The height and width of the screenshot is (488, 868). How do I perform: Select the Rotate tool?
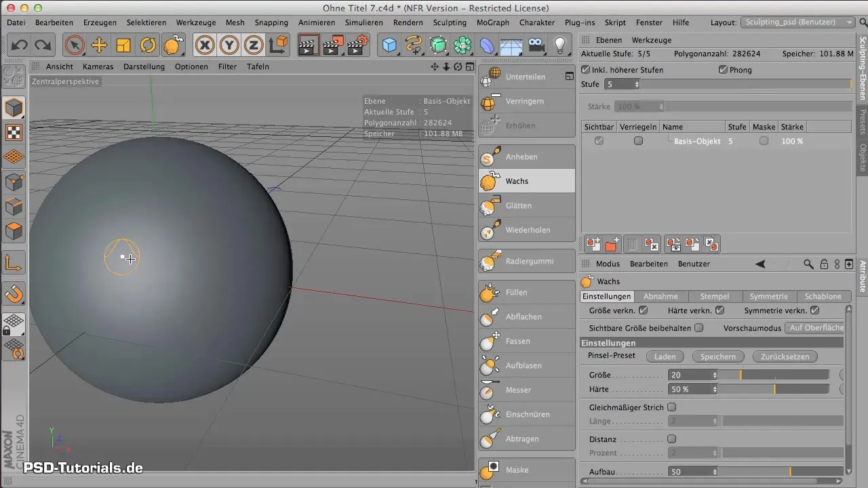point(148,45)
